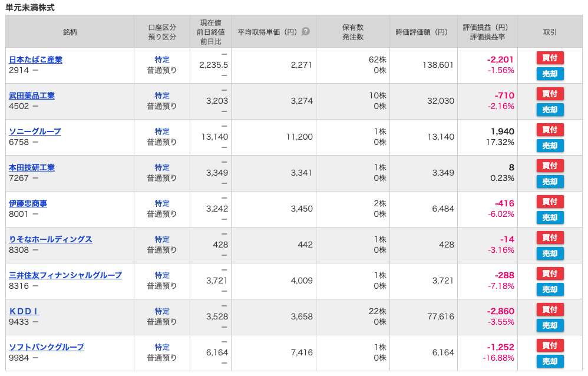Click 買付 for 本田技研工業

pyautogui.click(x=550, y=166)
